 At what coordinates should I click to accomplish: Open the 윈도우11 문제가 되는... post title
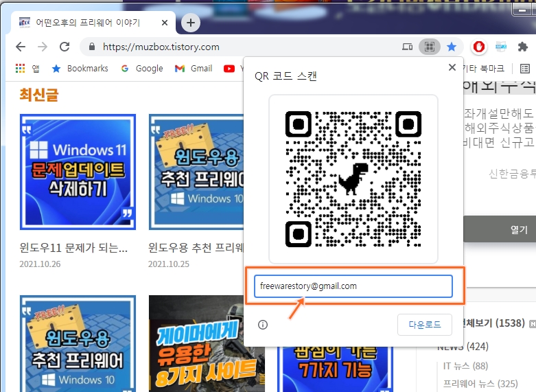(x=73, y=248)
